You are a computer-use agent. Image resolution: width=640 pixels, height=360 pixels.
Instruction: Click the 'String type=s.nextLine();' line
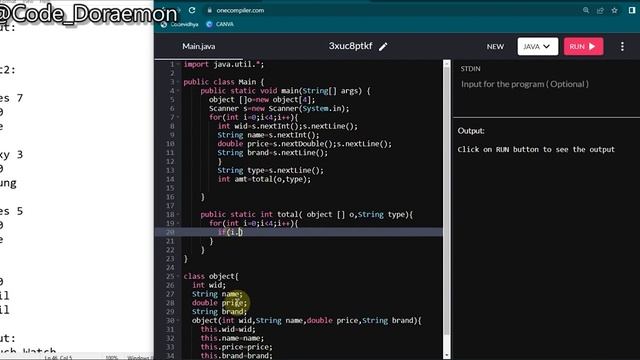click(271, 171)
